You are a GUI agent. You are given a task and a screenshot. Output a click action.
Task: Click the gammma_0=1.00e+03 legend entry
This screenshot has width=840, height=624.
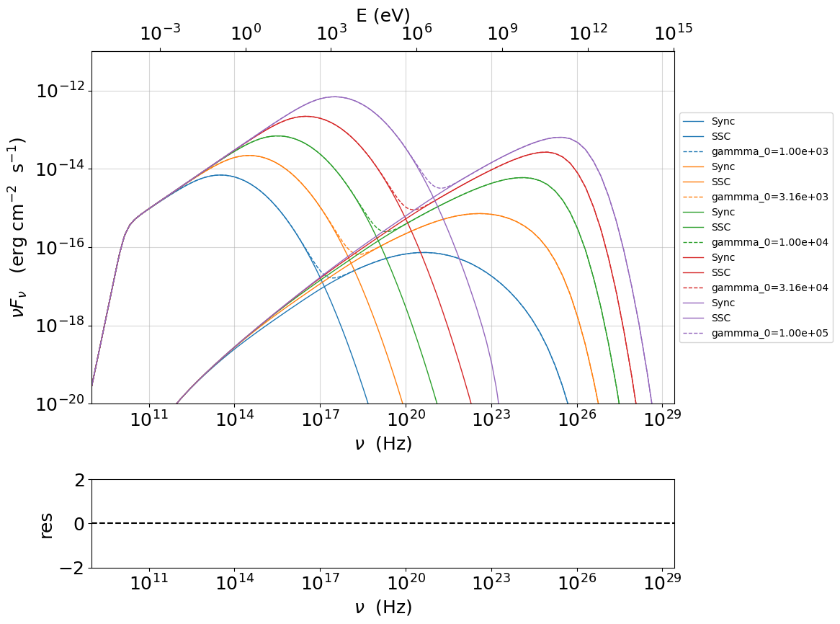point(769,151)
